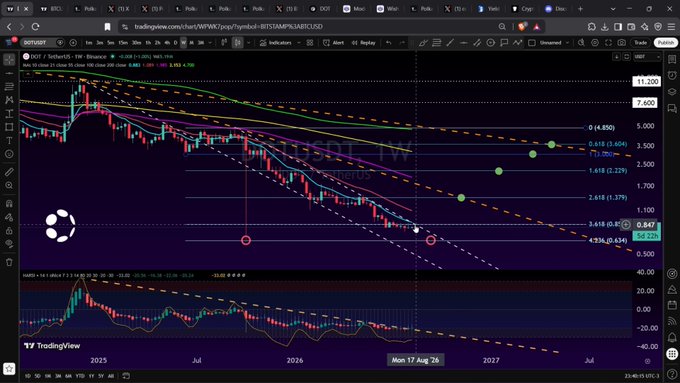
Task: Toggle lock all drawing tools
Action: point(9,230)
